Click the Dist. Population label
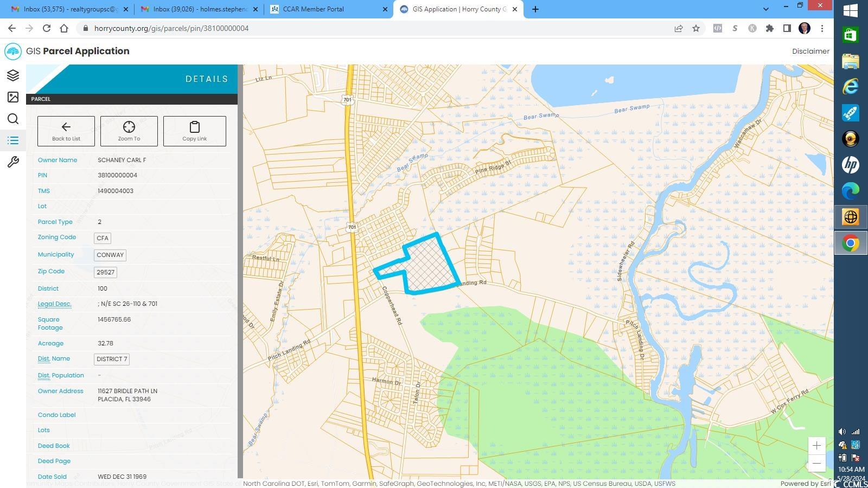868x488 pixels. 61,375
